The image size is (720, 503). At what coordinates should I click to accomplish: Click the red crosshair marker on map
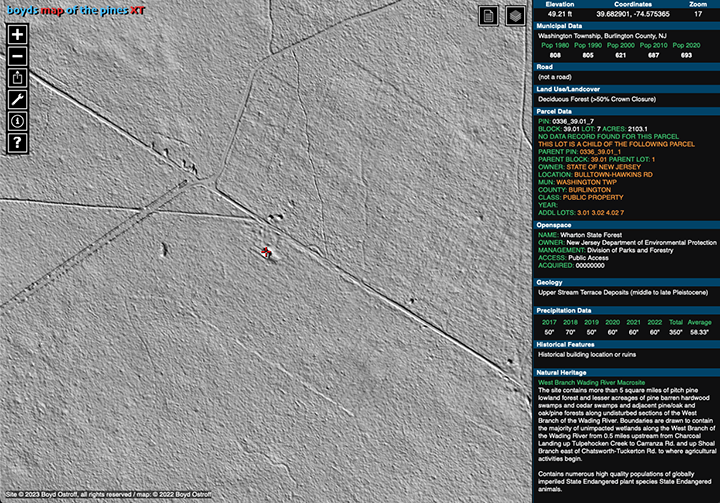[266, 252]
